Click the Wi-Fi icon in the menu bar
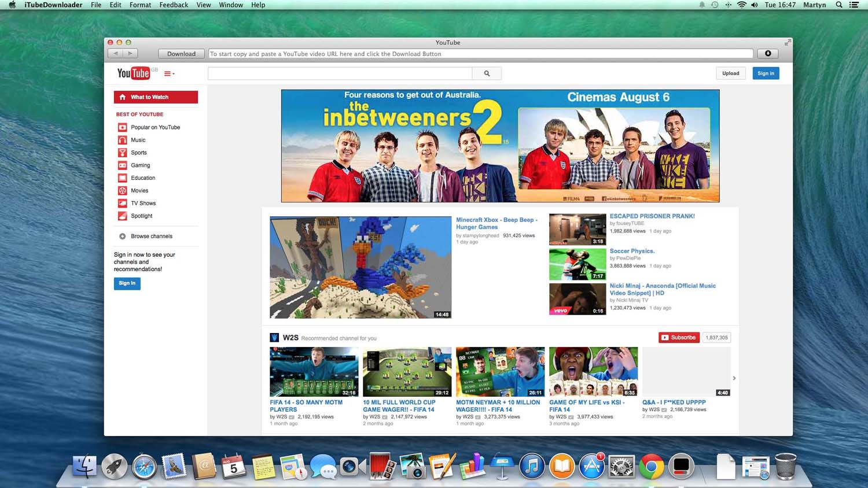868x488 pixels. click(x=741, y=5)
